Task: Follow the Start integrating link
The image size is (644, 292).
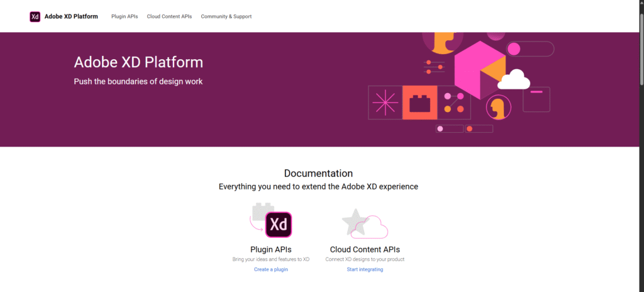Action: coord(365,269)
